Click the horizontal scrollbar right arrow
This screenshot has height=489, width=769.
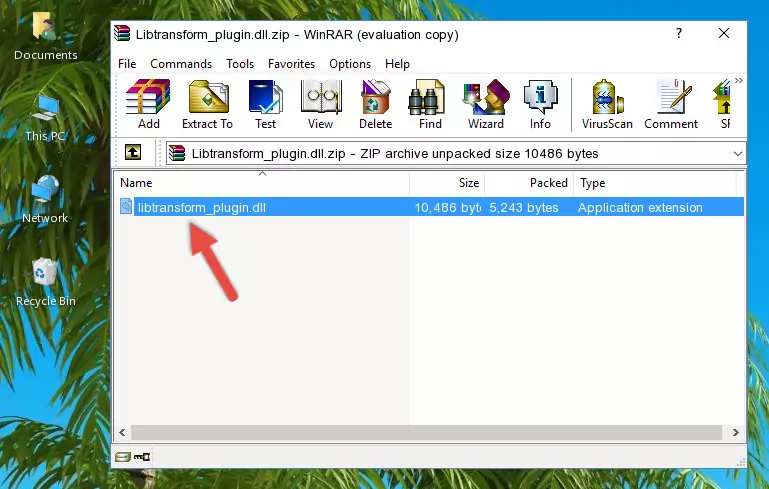tap(735, 433)
